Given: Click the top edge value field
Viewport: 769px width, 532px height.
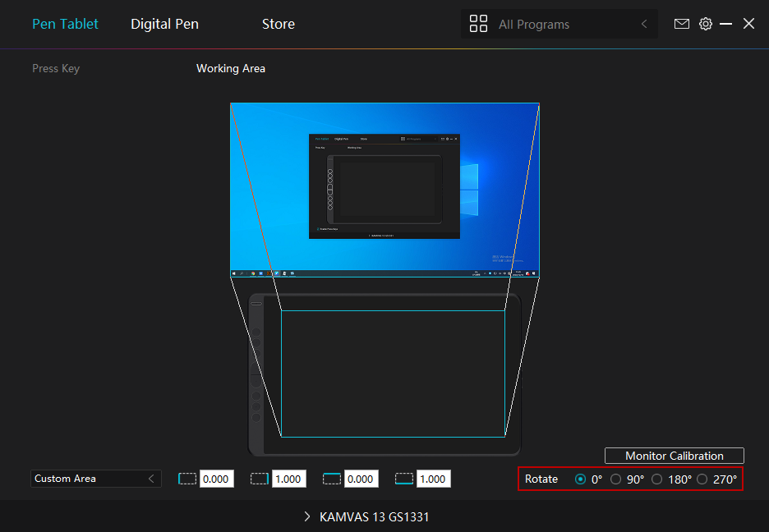Looking at the screenshot, I should (361, 479).
